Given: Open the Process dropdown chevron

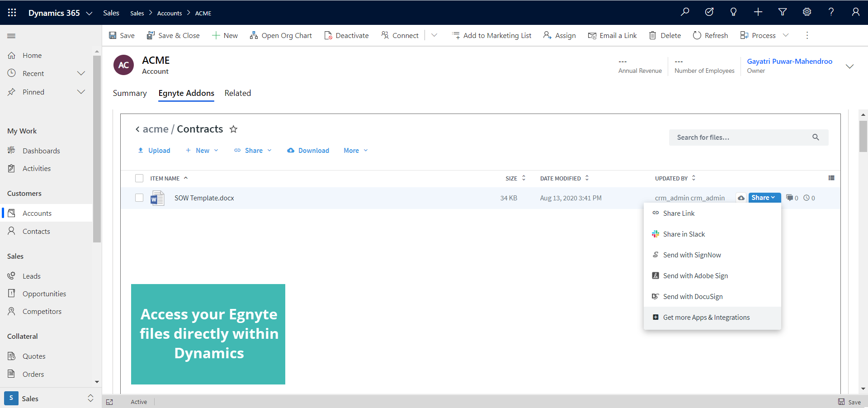Looking at the screenshot, I should pyautogui.click(x=786, y=35).
